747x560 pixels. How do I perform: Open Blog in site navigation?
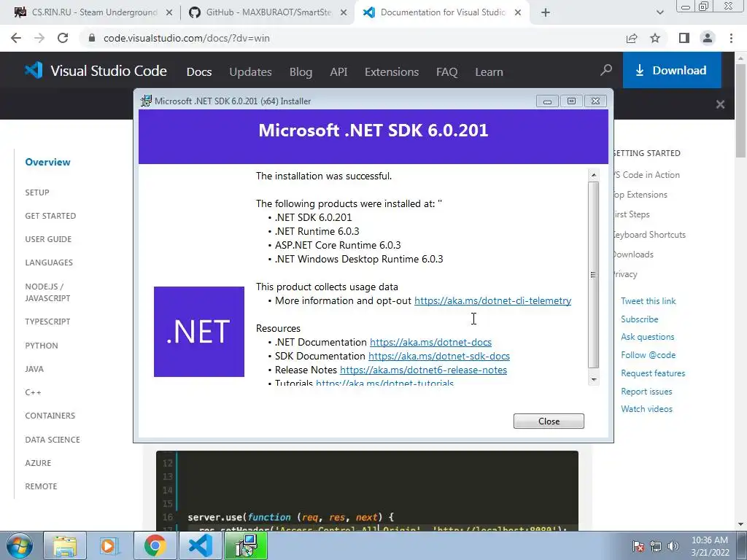point(301,72)
